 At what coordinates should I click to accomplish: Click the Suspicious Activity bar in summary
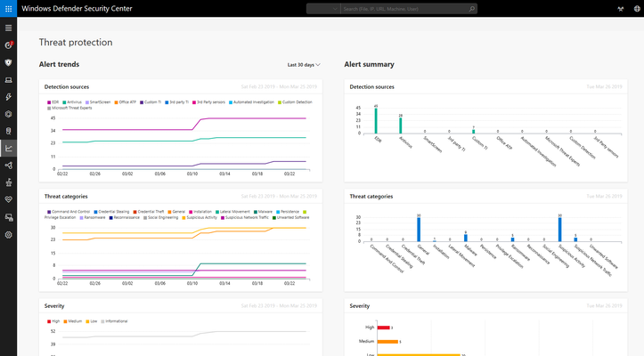(559, 230)
